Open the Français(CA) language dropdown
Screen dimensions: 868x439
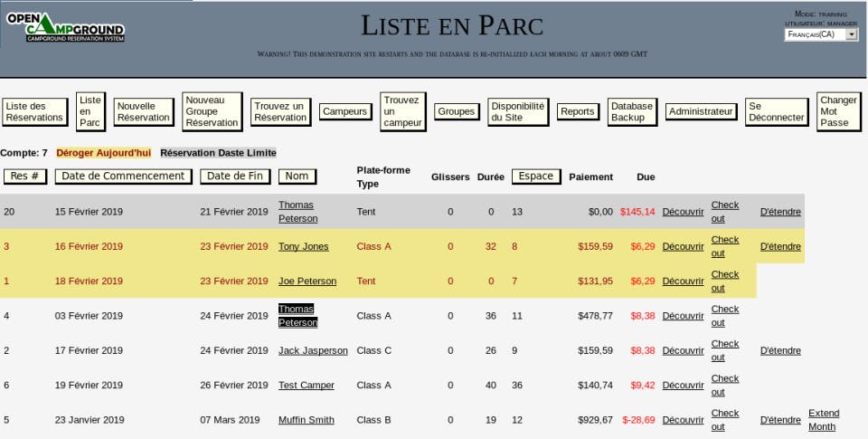(x=822, y=34)
